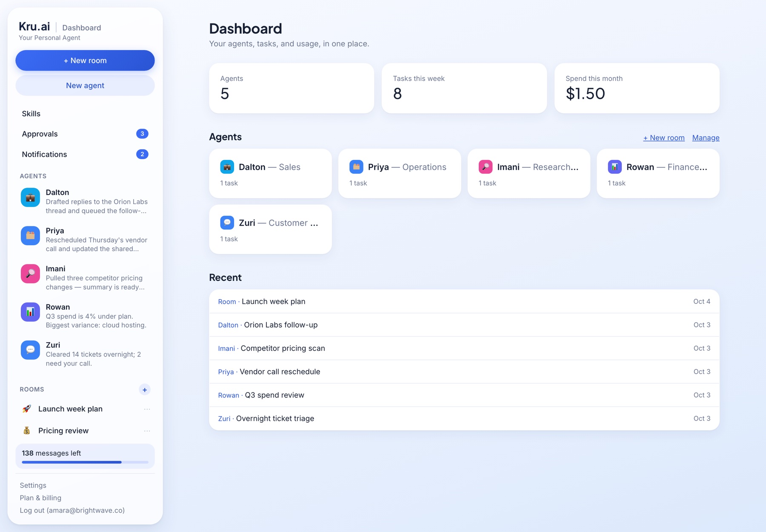Click the Agents count stat card
This screenshot has height=532, width=766.
point(292,88)
